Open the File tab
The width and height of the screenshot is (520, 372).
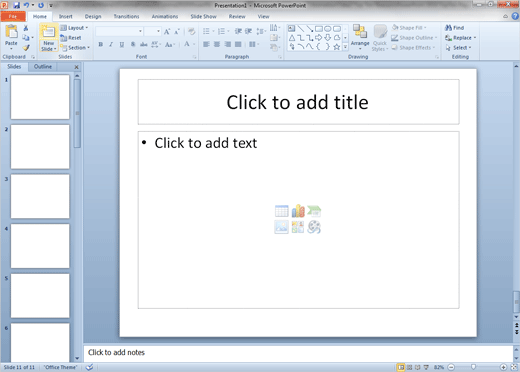13,16
